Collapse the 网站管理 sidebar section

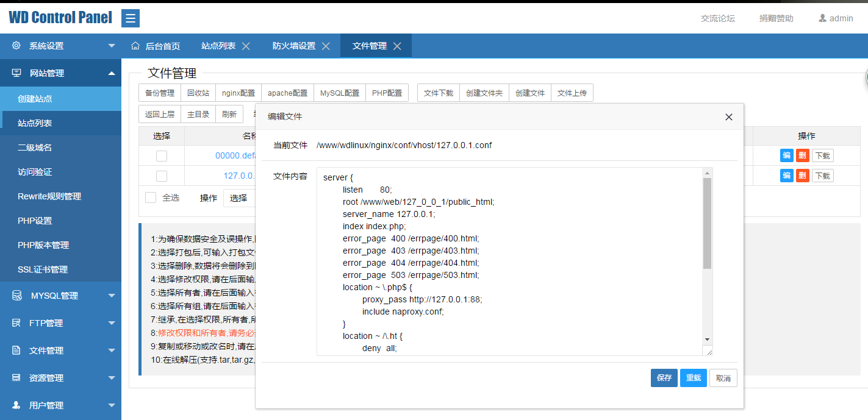coord(112,73)
